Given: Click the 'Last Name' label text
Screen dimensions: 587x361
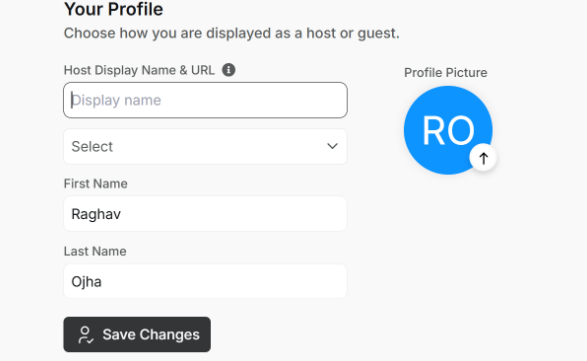Looking at the screenshot, I should pyautogui.click(x=95, y=251).
